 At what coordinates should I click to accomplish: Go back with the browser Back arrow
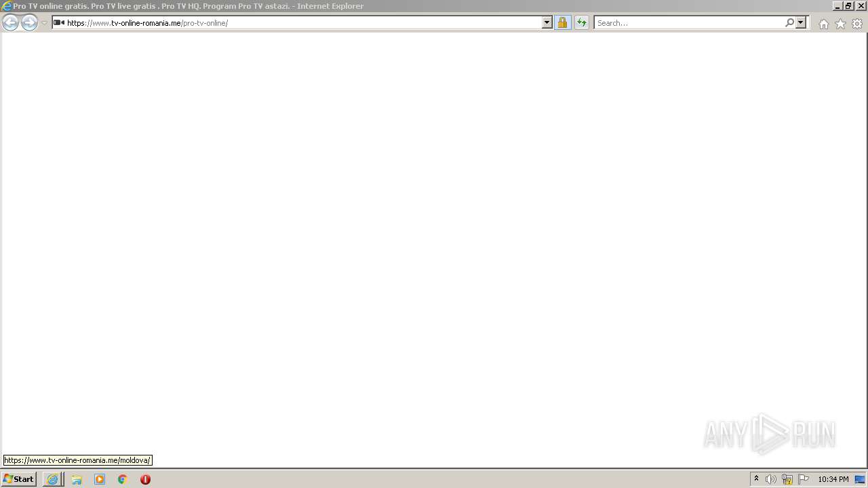10,23
